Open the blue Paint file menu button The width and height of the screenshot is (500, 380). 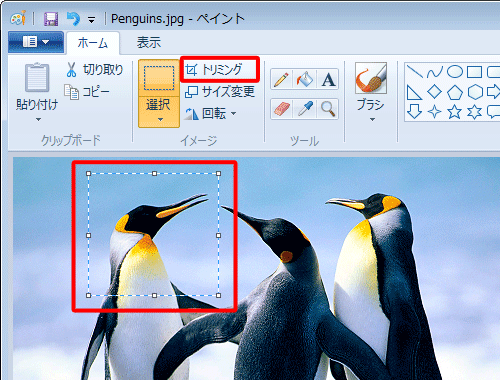coord(36,42)
